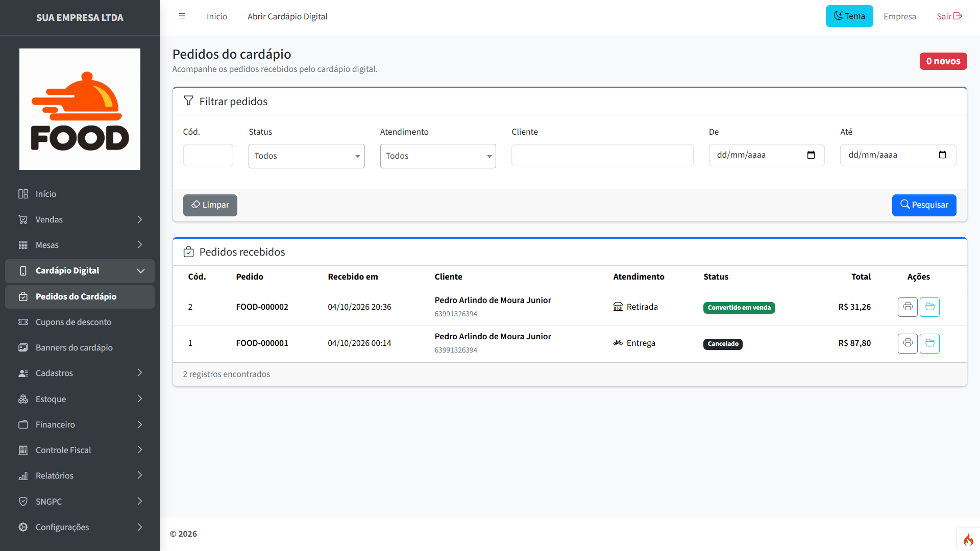This screenshot has height=551, width=980.
Task: Collapse Cardápio Digital sidebar section
Action: (80, 271)
